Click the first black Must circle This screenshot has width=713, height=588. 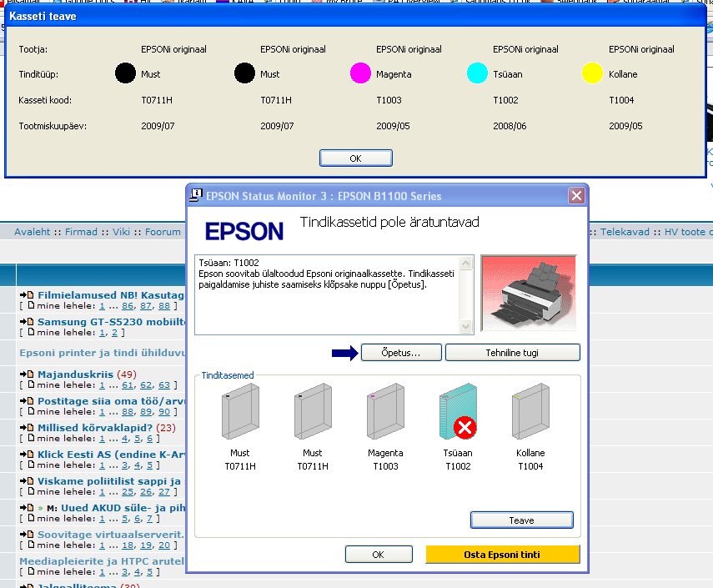point(125,73)
